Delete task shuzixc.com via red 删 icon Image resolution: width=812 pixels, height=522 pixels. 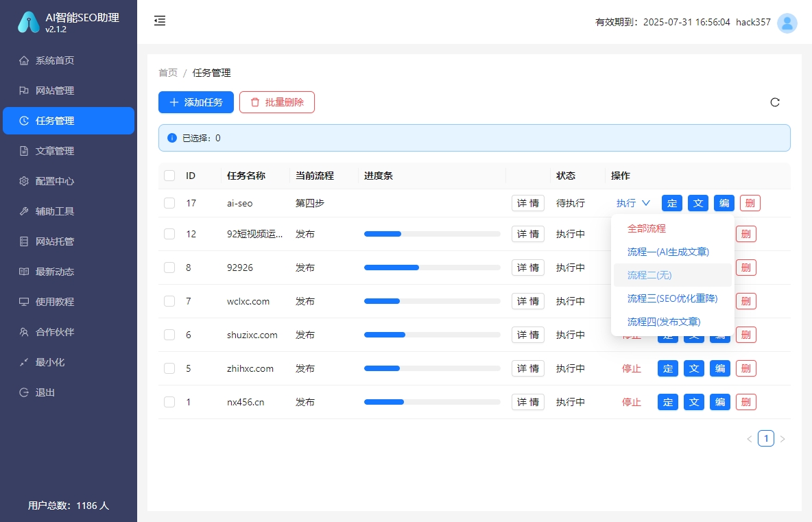[x=745, y=335]
